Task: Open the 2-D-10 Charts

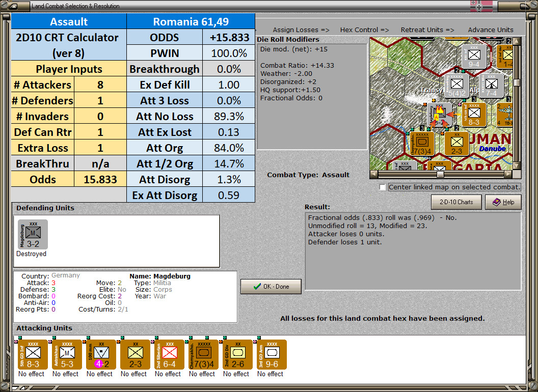Action: pyautogui.click(x=456, y=202)
